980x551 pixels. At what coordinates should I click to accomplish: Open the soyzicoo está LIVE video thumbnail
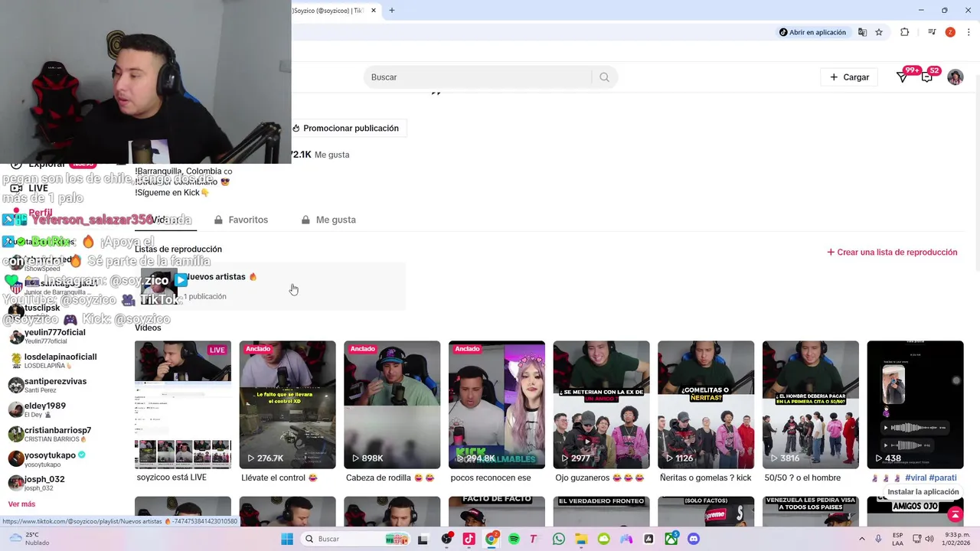(183, 405)
